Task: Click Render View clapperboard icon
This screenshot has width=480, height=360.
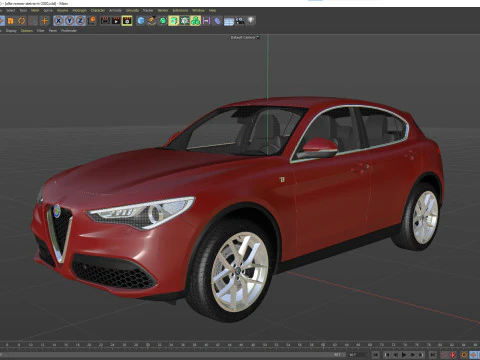Action: pos(105,21)
